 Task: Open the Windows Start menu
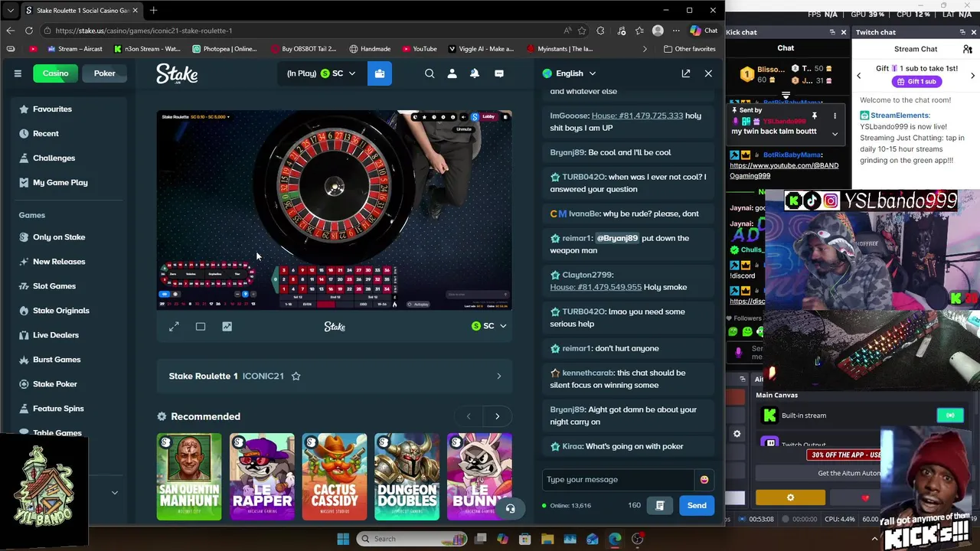[343, 539]
